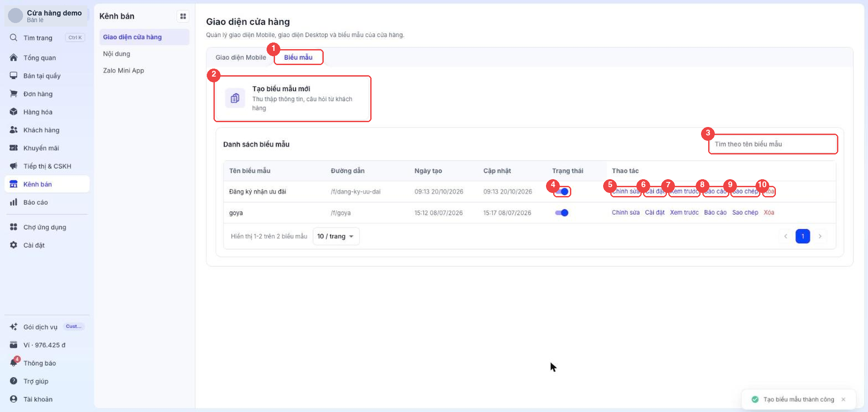Screen dimensions: 868x412
Task: Click the Trợ giúp question mark icon
Action: click(14, 381)
